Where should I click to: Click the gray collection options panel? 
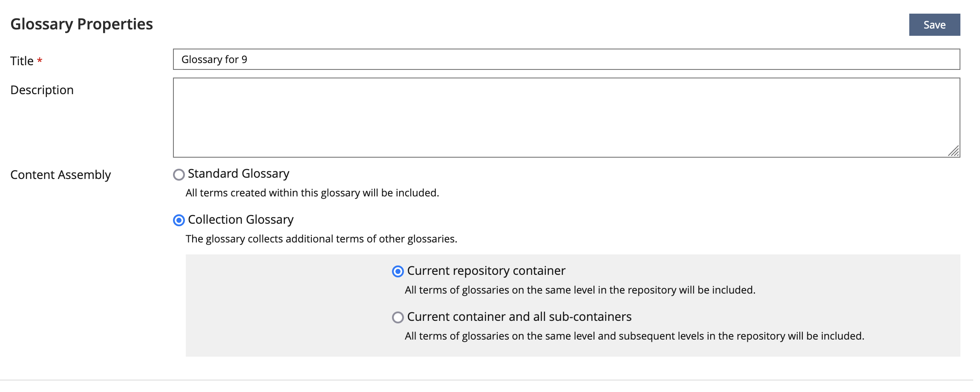click(277, 298)
